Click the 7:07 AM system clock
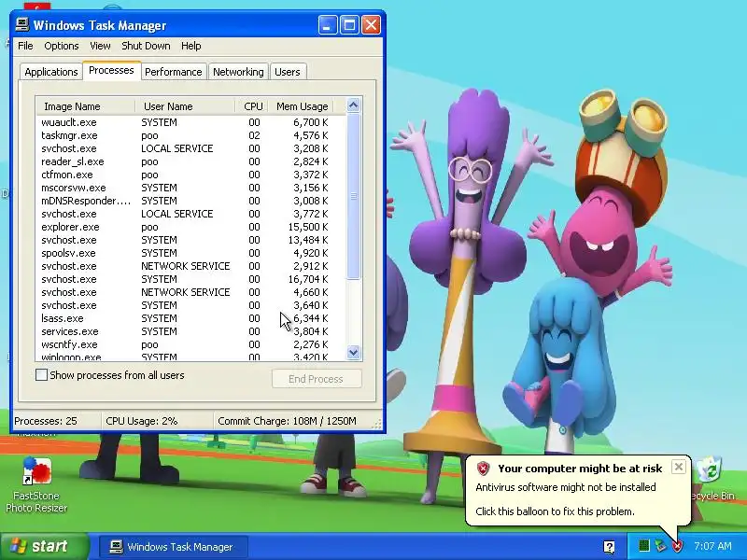 point(712,546)
